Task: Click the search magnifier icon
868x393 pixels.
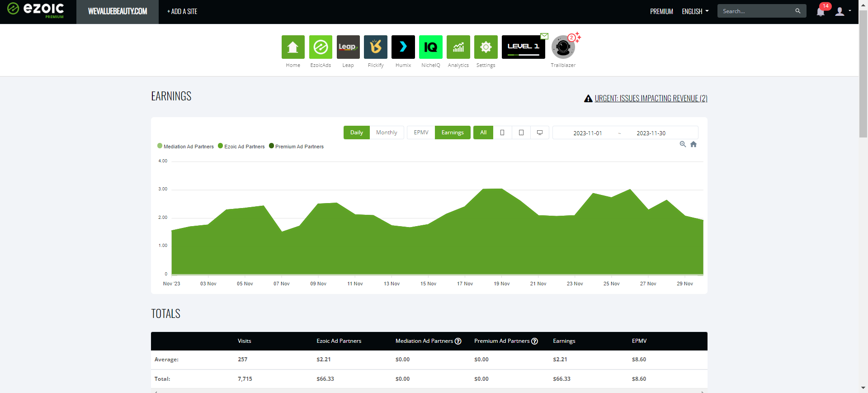Action: (x=798, y=11)
